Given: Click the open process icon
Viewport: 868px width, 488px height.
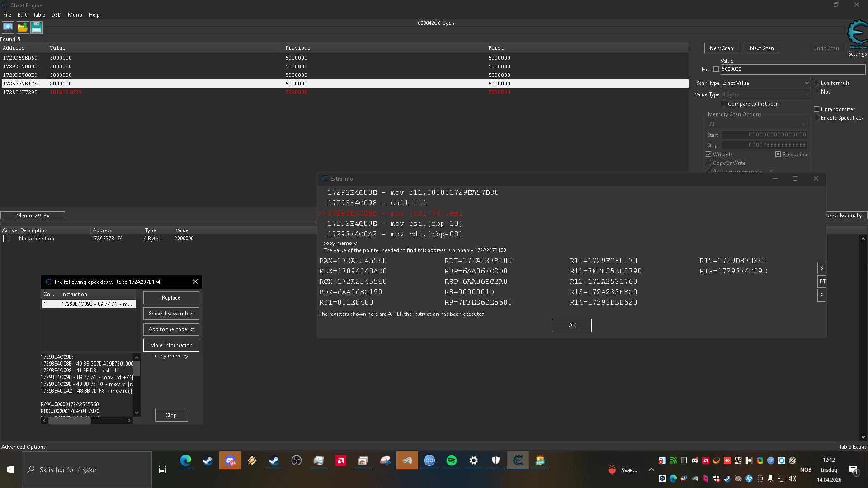Looking at the screenshot, I should 8,28.
